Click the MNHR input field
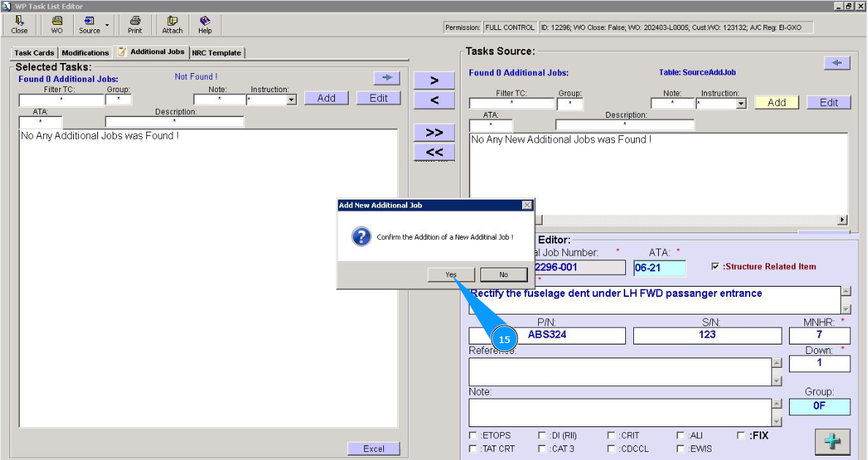Viewport: 868px width, 460px height. pos(819,336)
